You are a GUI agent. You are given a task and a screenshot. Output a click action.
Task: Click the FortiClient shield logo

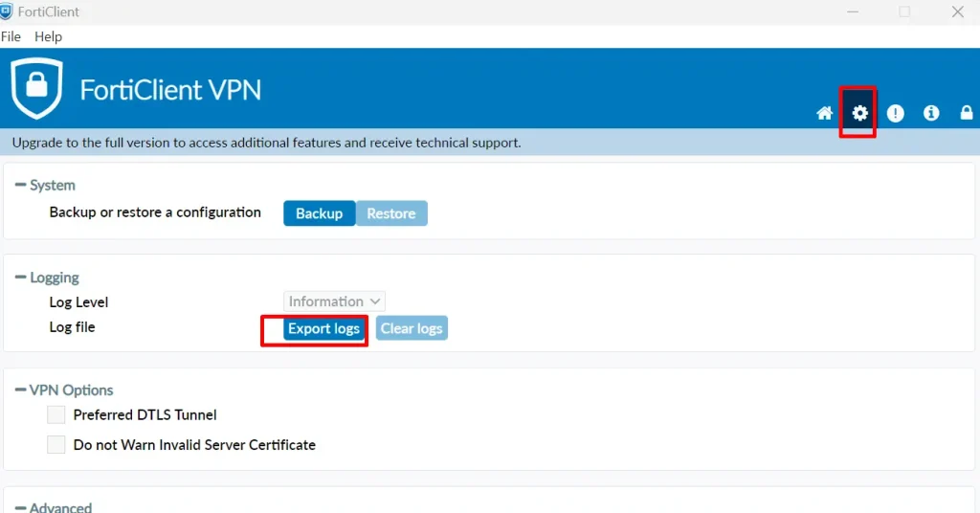tap(36, 88)
